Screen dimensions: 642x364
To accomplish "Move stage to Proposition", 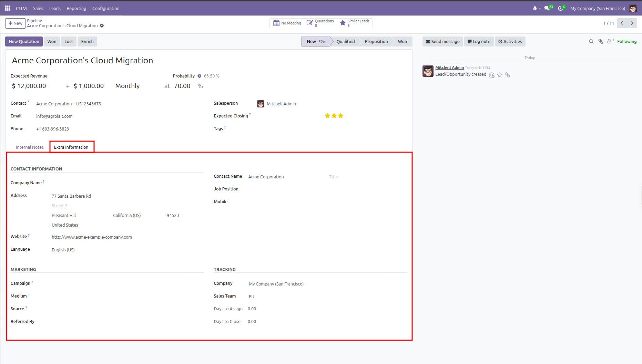I will pyautogui.click(x=376, y=42).
